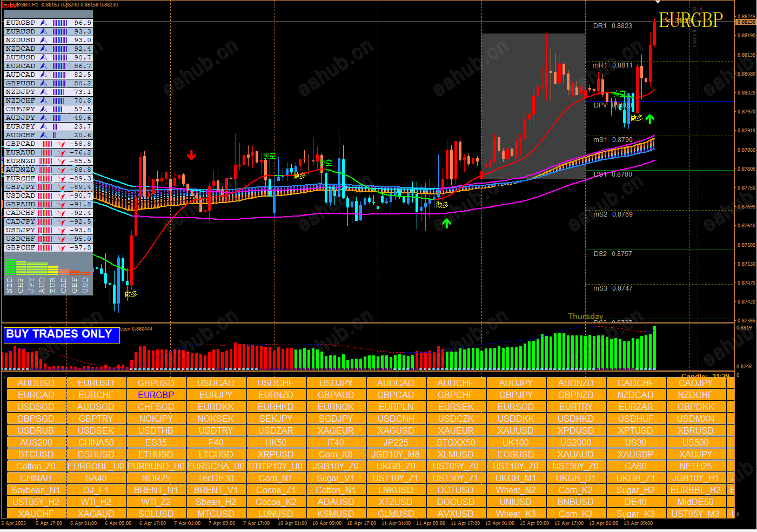This screenshot has height=532, width=757.
Task: Click the LTCUSD symbol button
Action: 216,454
